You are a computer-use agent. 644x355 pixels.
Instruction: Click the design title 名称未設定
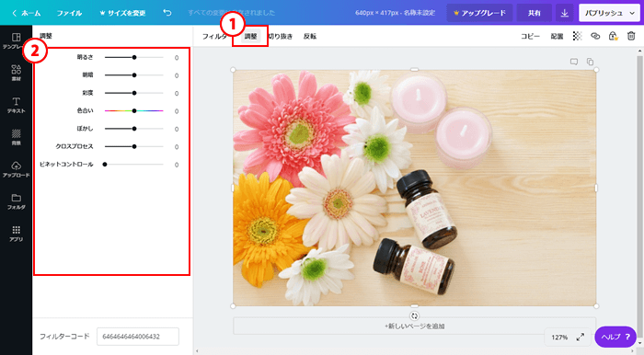pyautogui.click(x=419, y=13)
